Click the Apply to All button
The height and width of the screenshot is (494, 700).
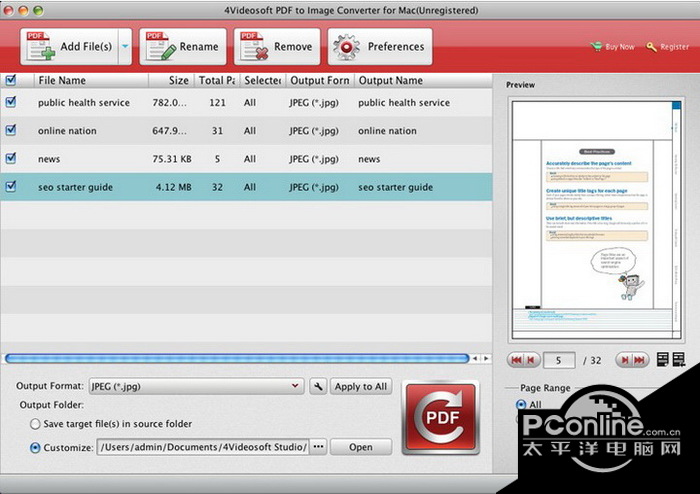coord(361,386)
